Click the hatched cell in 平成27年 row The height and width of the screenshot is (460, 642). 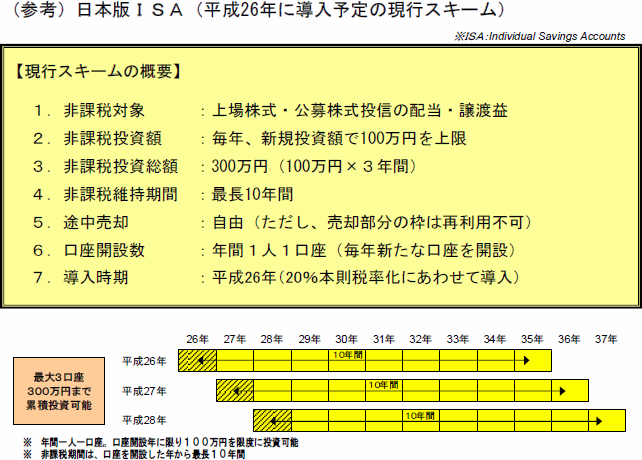(x=235, y=390)
